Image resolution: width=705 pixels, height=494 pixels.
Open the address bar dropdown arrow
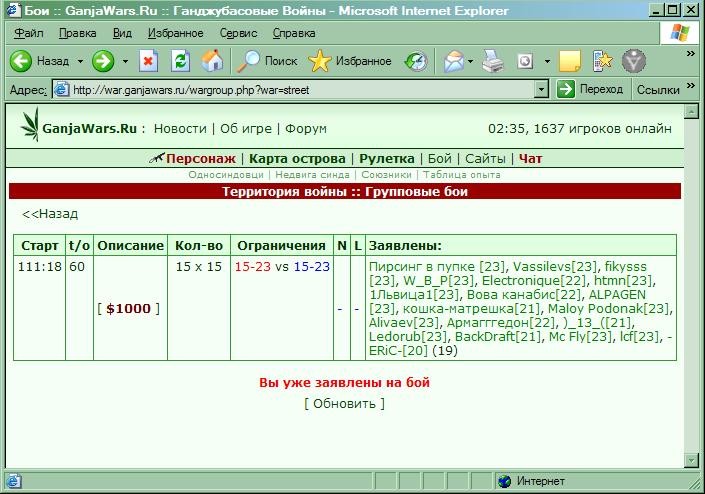click(x=541, y=89)
